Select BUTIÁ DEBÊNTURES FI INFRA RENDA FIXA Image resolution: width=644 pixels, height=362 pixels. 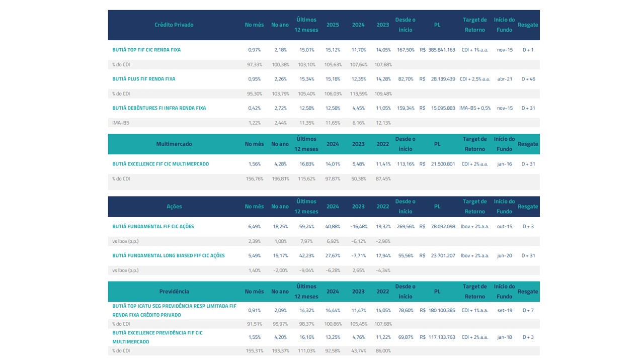[x=159, y=108]
